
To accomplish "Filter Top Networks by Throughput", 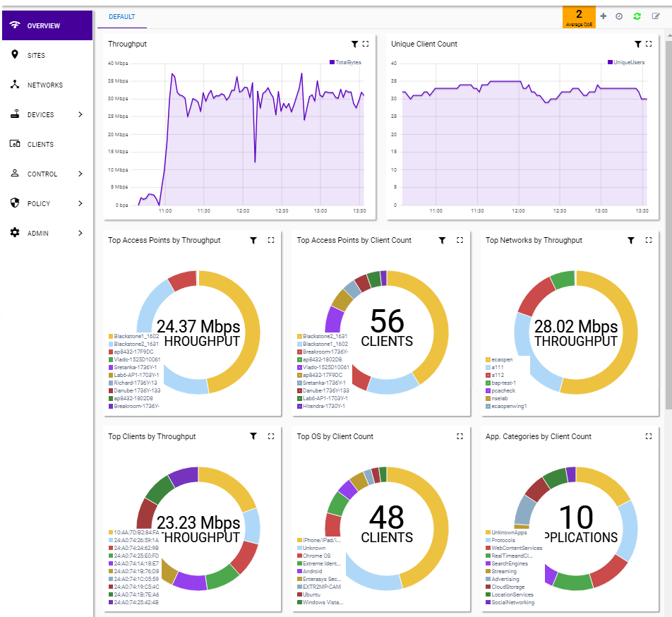I will pyautogui.click(x=631, y=240).
